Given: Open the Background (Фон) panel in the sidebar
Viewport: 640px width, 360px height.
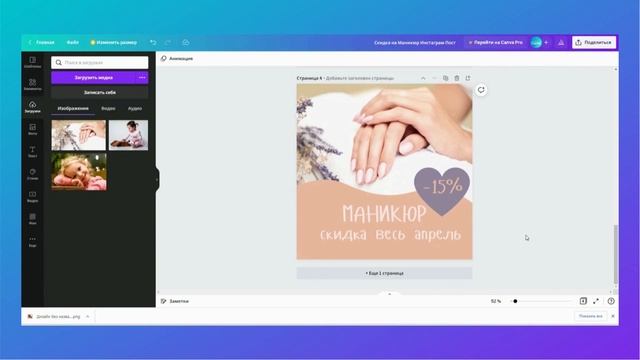Looking at the screenshot, I should click(33, 219).
